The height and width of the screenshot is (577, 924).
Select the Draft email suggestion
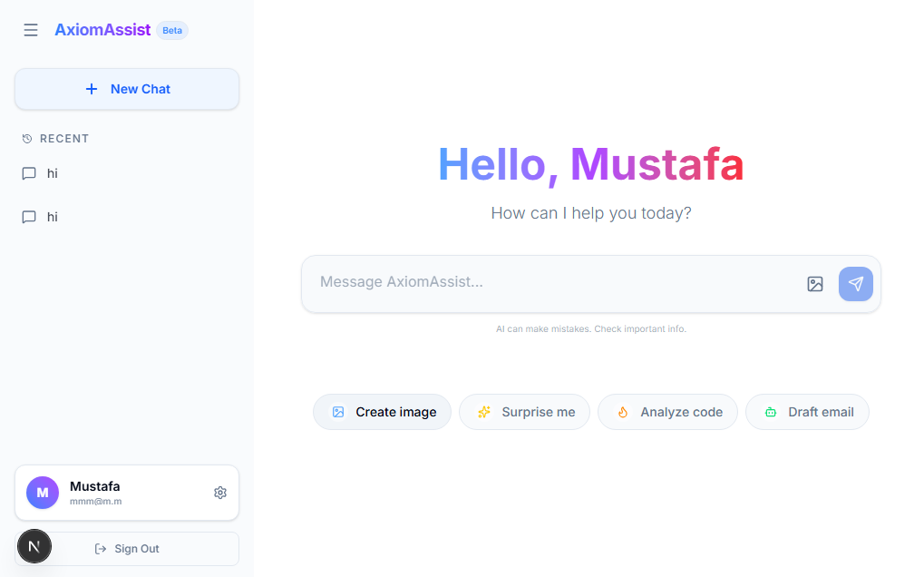pyautogui.click(x=807, y=412)
